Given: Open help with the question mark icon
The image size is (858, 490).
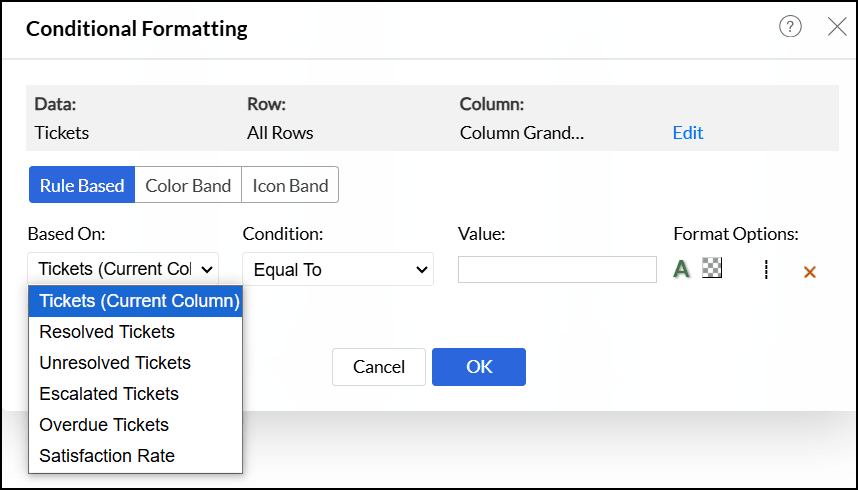Looking at the screenshot, I should pos(790,27).
